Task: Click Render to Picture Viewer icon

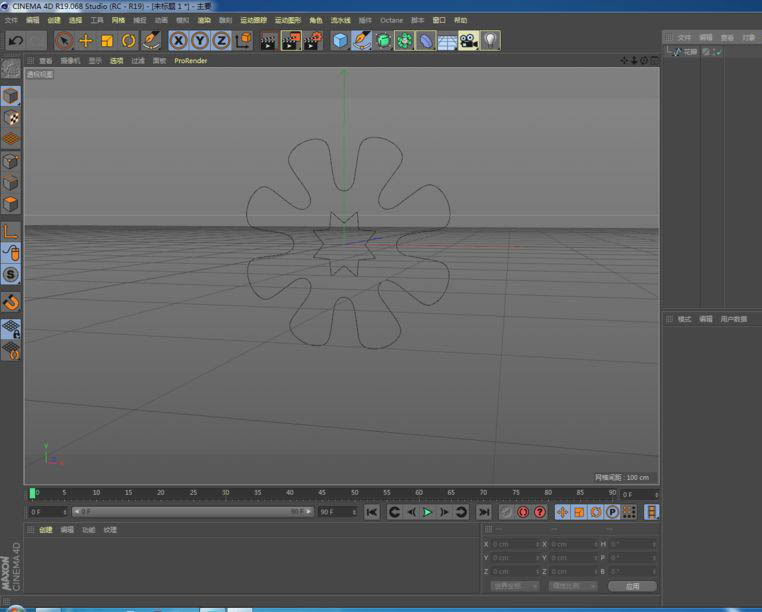Action: [291, 40]
